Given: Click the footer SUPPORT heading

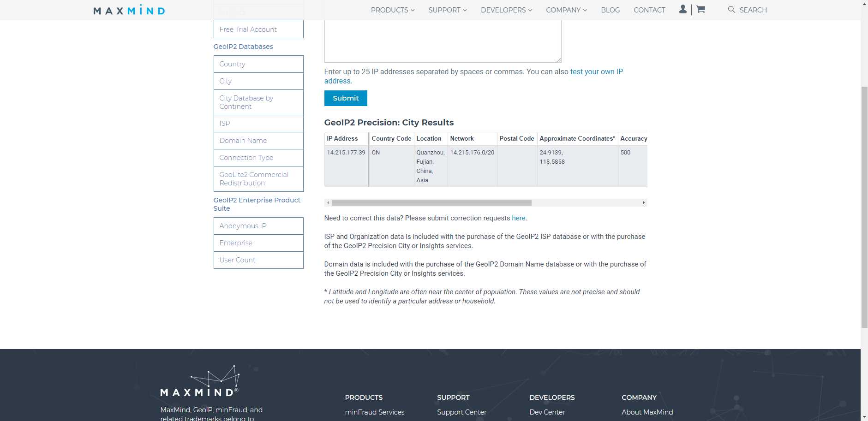Looking at the screenshot, I should (453, 397).
